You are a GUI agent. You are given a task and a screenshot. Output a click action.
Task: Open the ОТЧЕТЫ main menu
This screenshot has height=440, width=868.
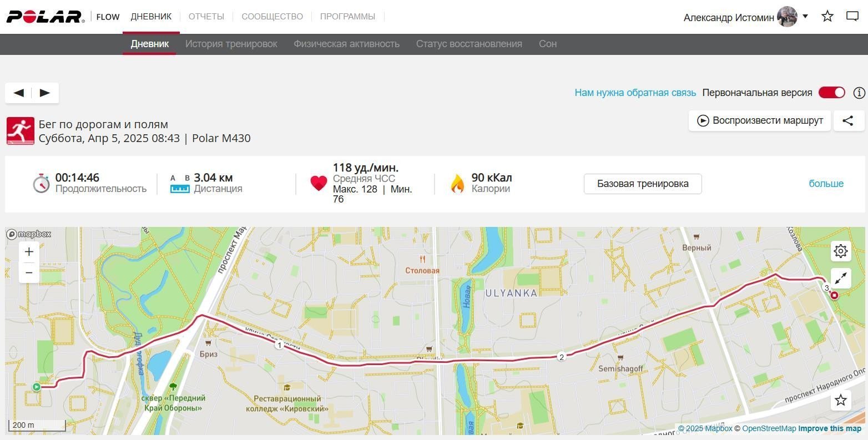(x=206, y=17)
